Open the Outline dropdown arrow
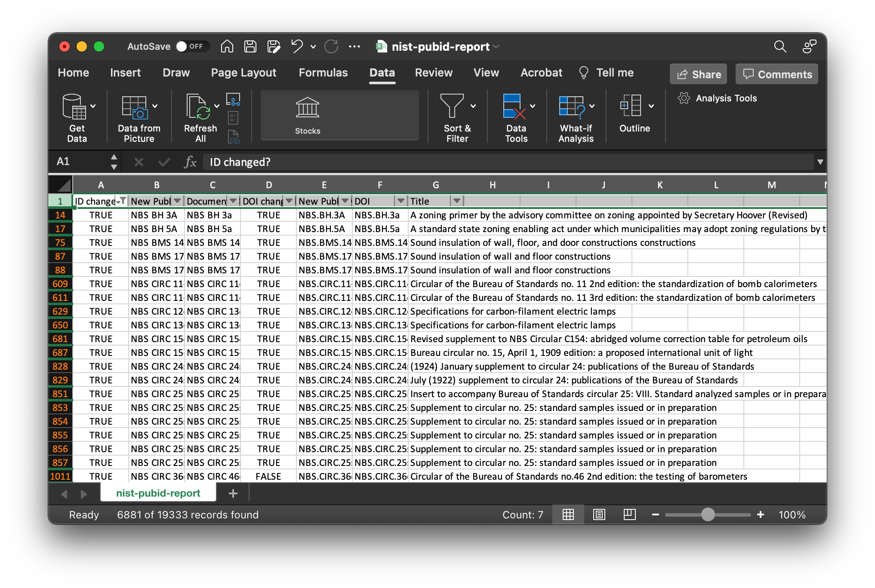This screenshot has height=588, width=875. pos(651,106)
